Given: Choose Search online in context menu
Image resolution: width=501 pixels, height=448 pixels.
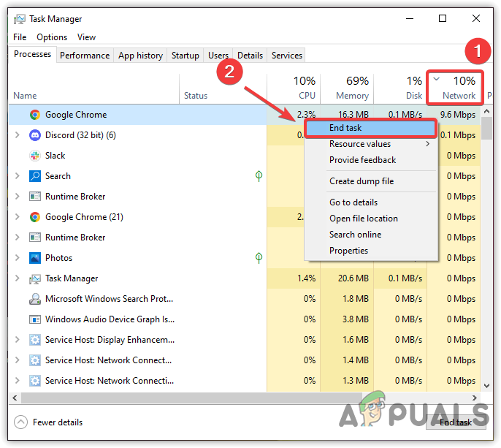Looking at the screenshot, I should [371, 235].
